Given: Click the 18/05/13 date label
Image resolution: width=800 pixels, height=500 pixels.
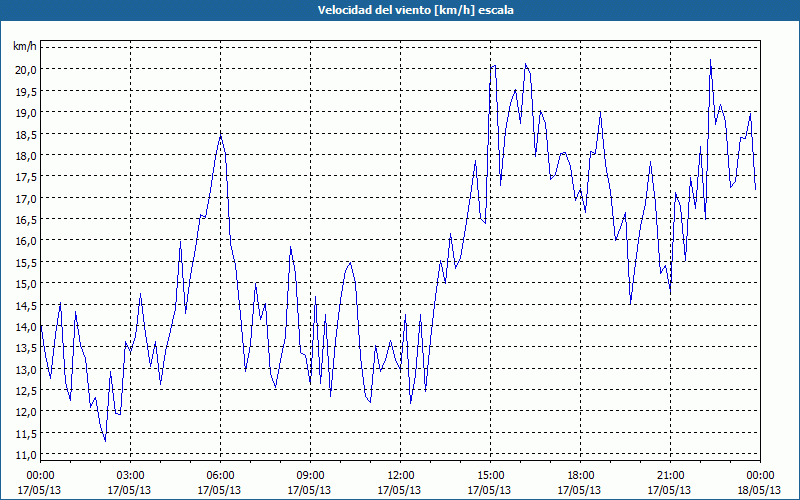Looking at the screenshot, I should (759, 490).
